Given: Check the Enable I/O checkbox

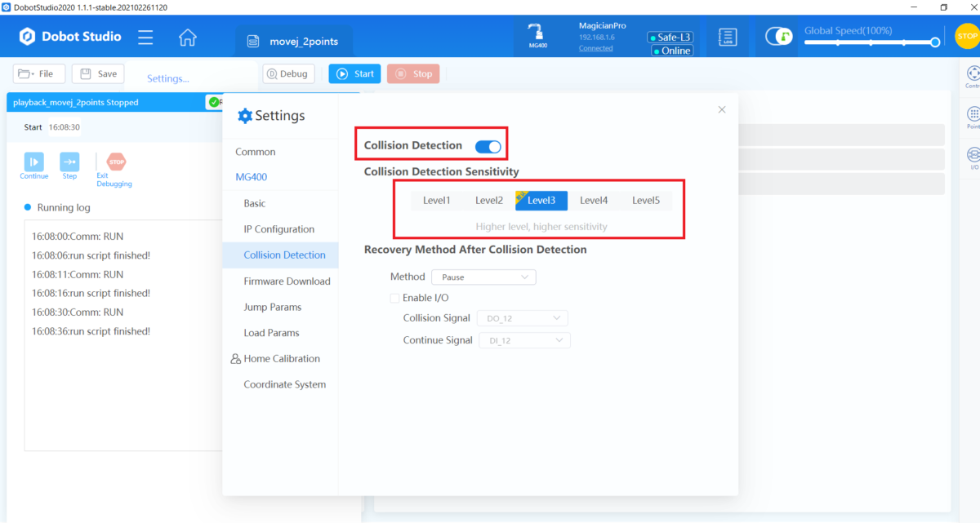Looking at the screenshot, I should (395, 298).
